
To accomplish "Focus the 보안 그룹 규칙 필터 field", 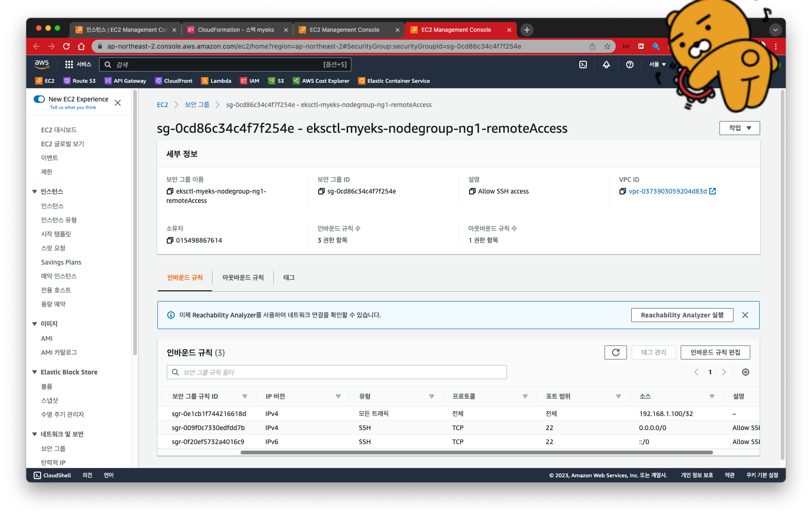I will [337, 372].
